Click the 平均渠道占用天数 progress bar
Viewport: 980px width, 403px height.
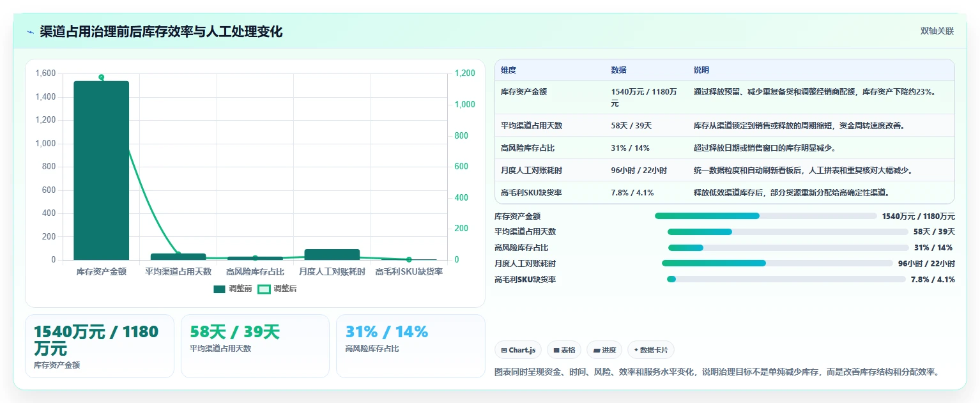coord(788,232)
